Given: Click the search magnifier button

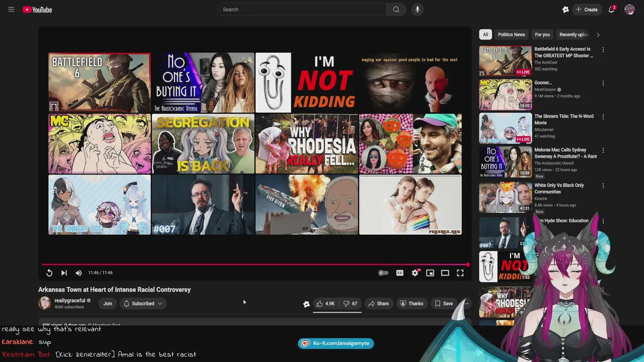Looking at the screenshot, I should pos(396,10).
